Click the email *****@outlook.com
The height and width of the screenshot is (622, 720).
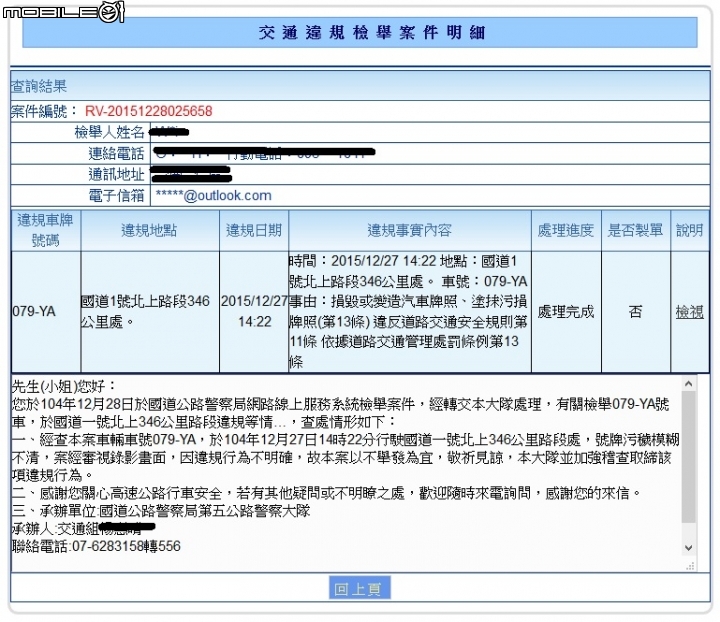[x=214, y=196]
